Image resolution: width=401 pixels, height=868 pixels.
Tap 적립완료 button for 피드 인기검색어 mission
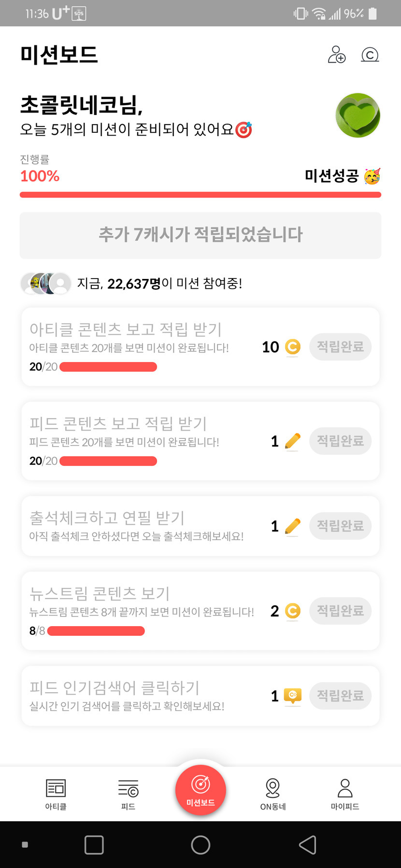point(340,696)
